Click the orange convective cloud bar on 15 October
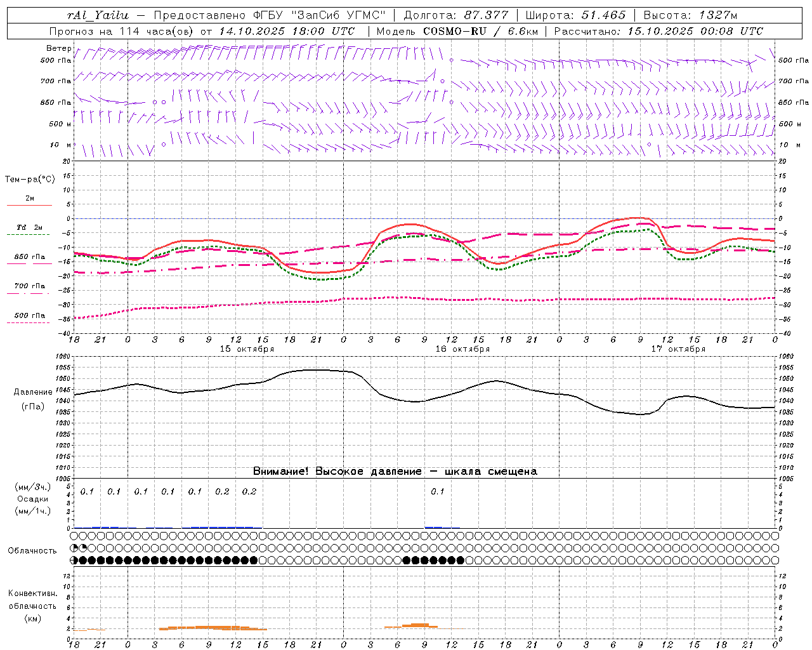 (213, 628)
